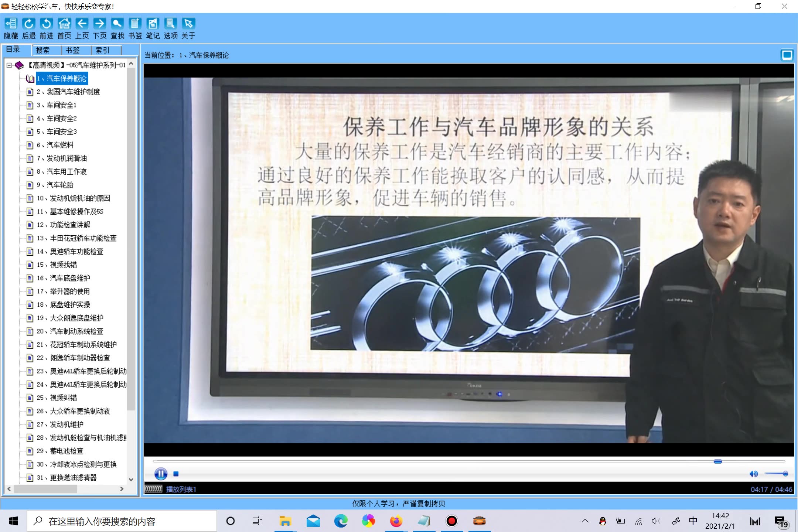The image size is (798, 532).
Task: Open Firefox from the taskbar
Action: tap(396, 521)
